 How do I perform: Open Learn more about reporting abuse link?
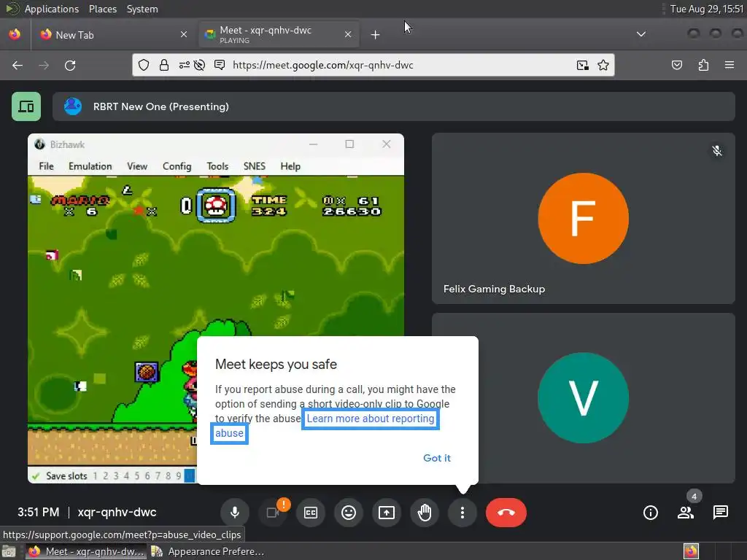coord(371,419)
